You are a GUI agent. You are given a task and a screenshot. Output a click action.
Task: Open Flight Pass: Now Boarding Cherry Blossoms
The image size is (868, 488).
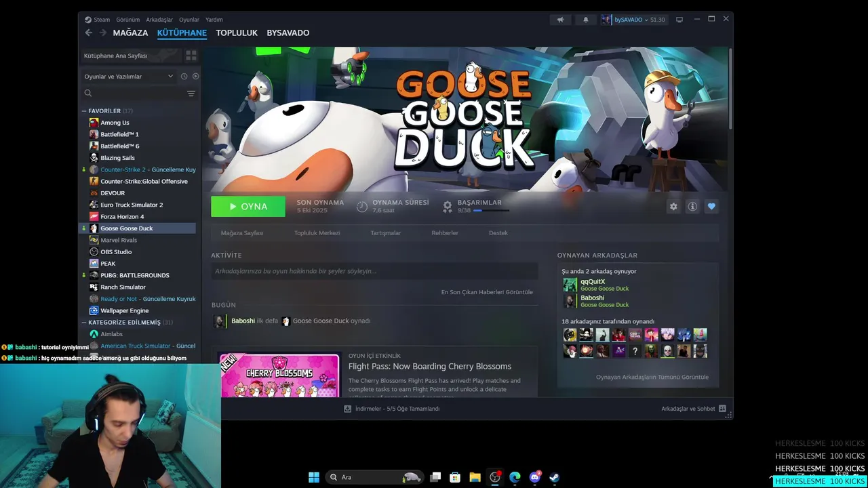tap(430, 366)
